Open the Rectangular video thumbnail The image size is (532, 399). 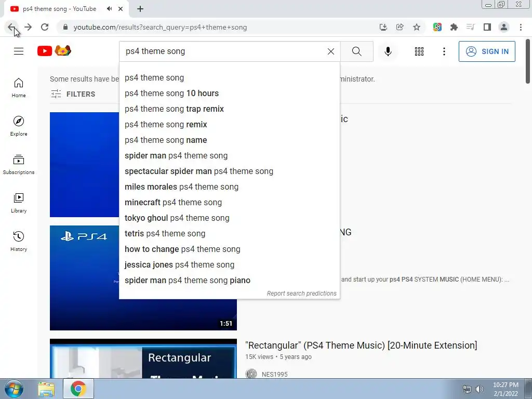(x=143, y=358)
